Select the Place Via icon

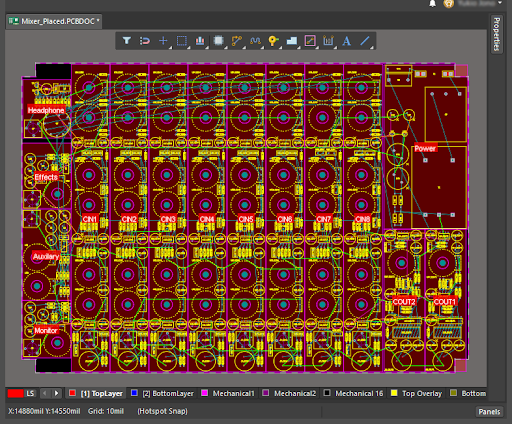pyautogui.click(x=273, y=41)
